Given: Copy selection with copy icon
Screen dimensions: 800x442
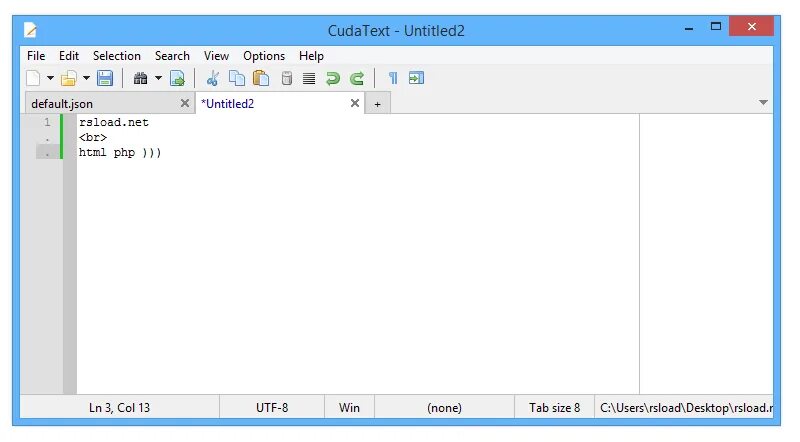Looking at the screenshot, I should [x=237, y=79].
